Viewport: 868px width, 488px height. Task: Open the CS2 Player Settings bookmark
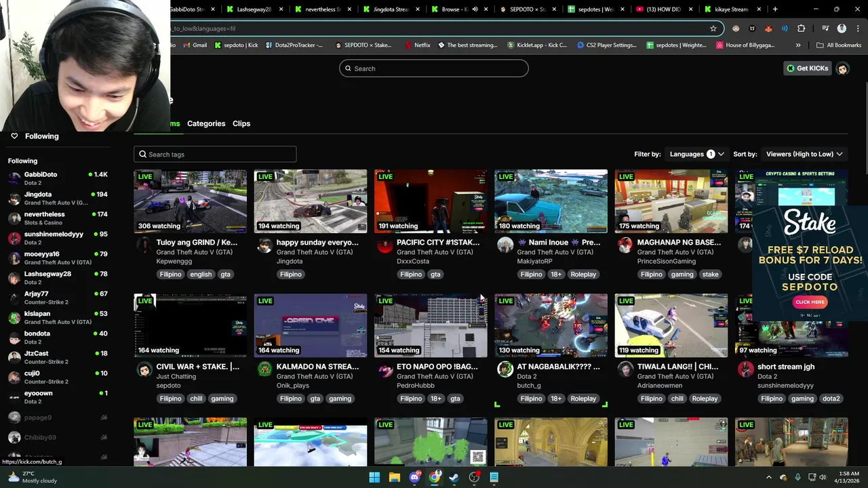click(606, 45)
